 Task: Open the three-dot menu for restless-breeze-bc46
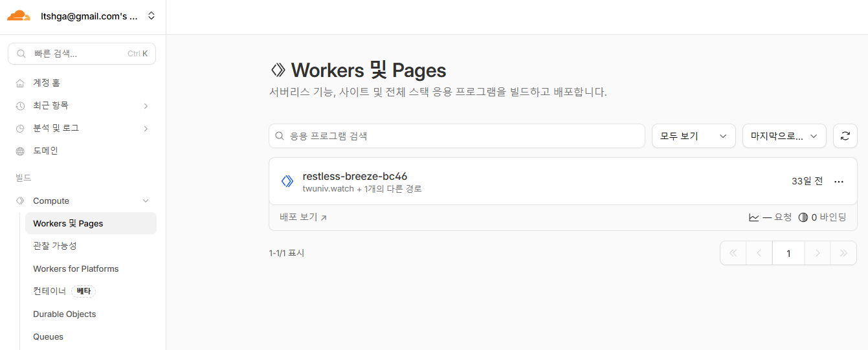(839, 182)
